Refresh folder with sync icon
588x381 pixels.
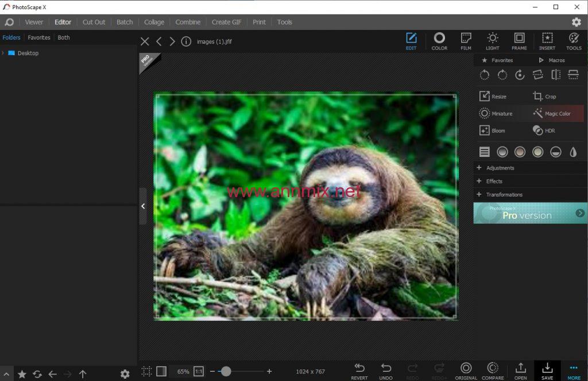coord(37,374)
